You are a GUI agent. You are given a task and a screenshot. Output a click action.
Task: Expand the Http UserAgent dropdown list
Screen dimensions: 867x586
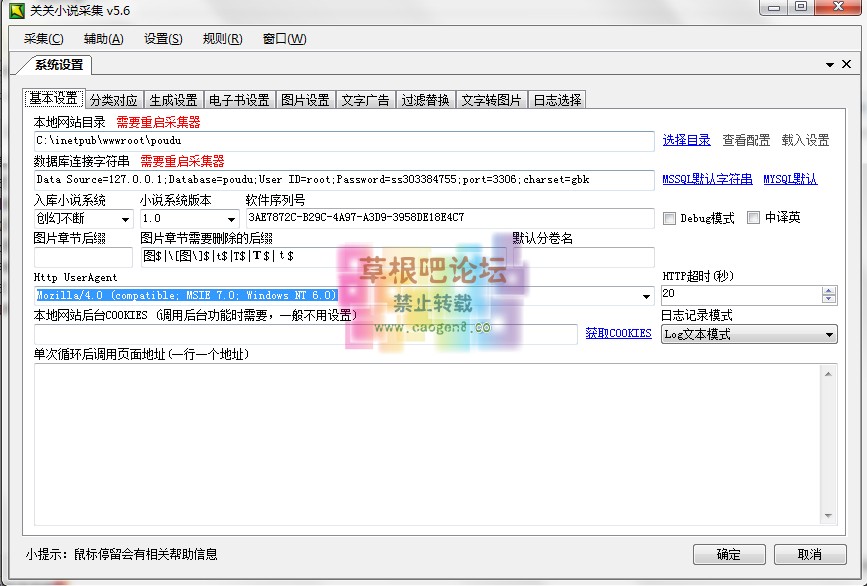tap(647, 296)
